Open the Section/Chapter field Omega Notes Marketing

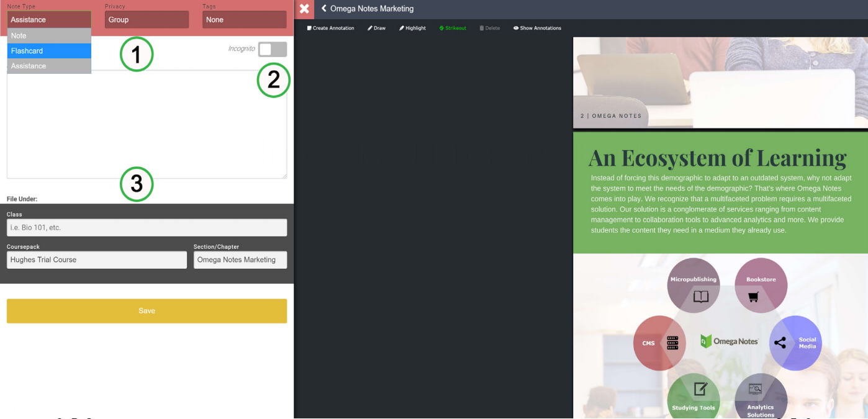pos(240,259)
